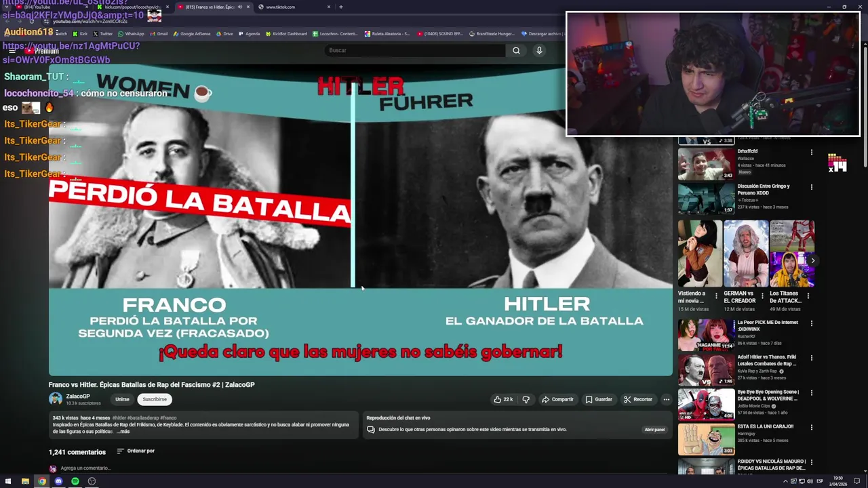This screenshot has width=868, height=488.
Task: Like the video with the thumbs-up button
Action: coord(503,399)
